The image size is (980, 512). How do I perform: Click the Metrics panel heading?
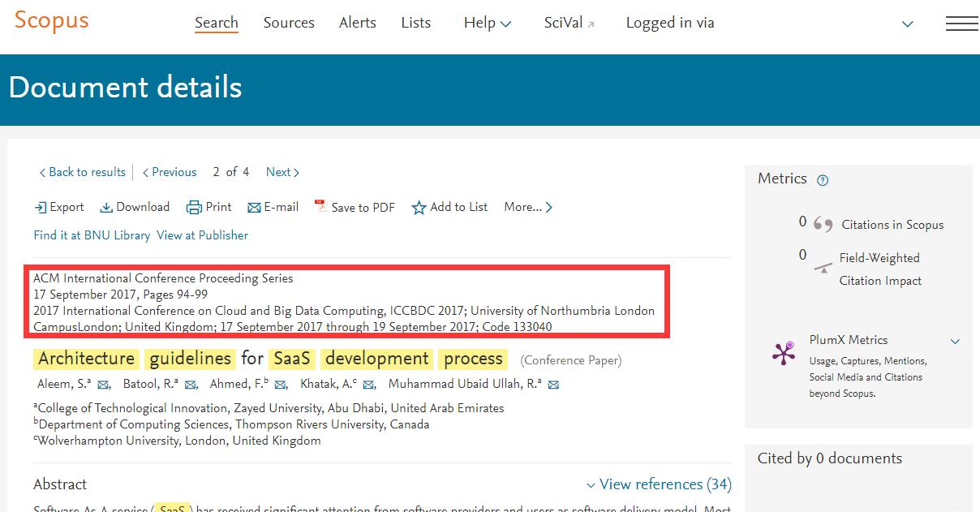click(782, 179)
